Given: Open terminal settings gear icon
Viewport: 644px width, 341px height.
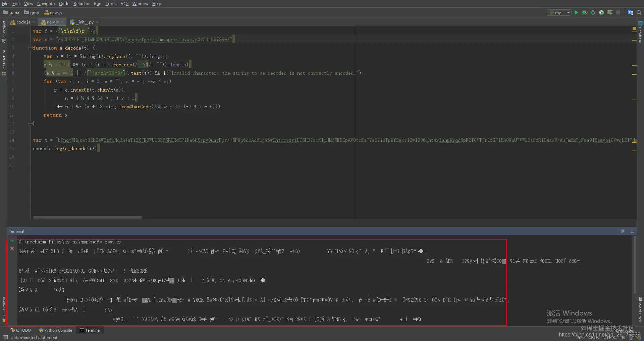Looking at the screenshot, I should click(x=624, y=231).
